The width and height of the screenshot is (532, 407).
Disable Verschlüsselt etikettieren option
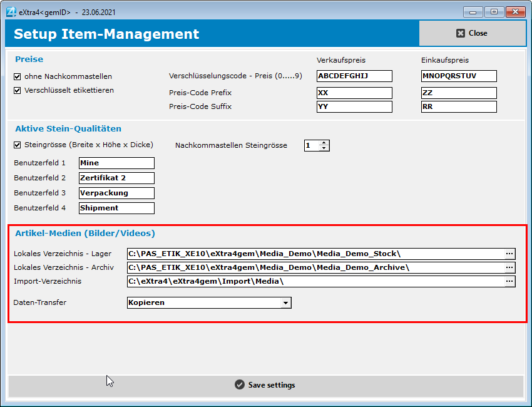click(18, 90)
